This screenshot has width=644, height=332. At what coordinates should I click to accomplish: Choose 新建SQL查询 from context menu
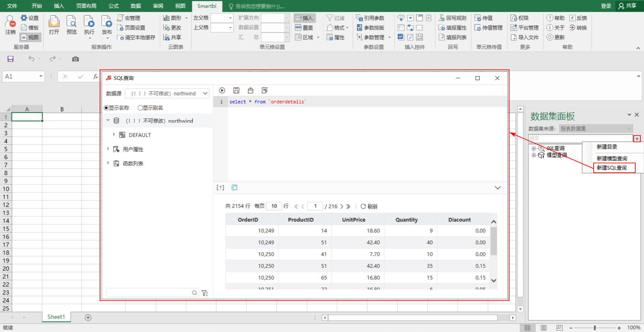tap(612, 168)
